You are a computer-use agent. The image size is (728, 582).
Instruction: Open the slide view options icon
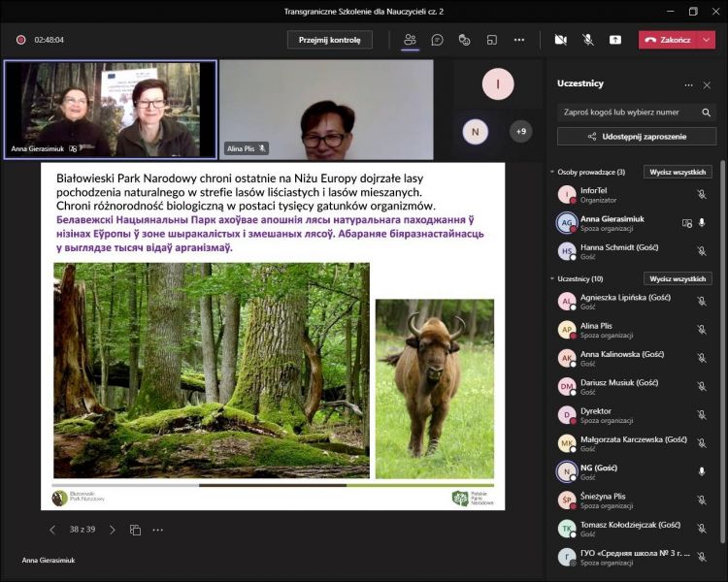point(135,530)
